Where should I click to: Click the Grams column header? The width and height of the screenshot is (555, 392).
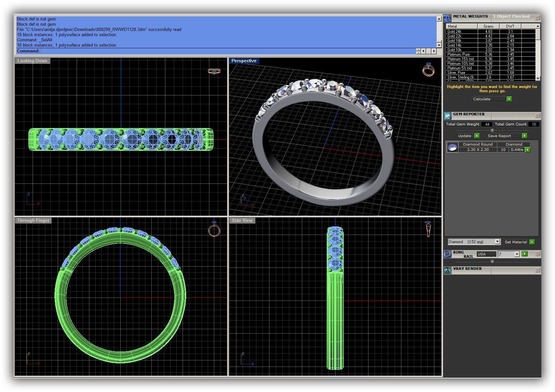[488, 26]
